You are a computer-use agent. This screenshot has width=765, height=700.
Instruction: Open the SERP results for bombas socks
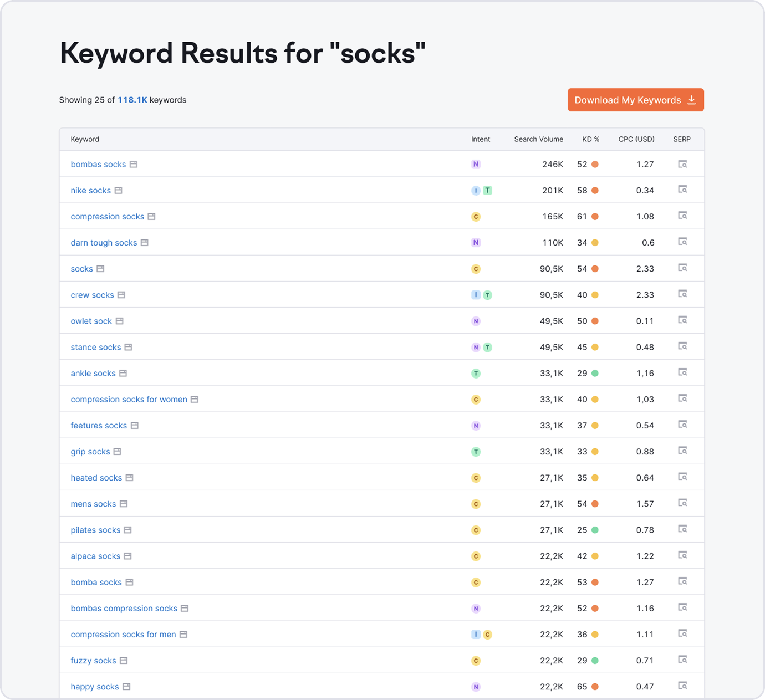pos(683,164)
